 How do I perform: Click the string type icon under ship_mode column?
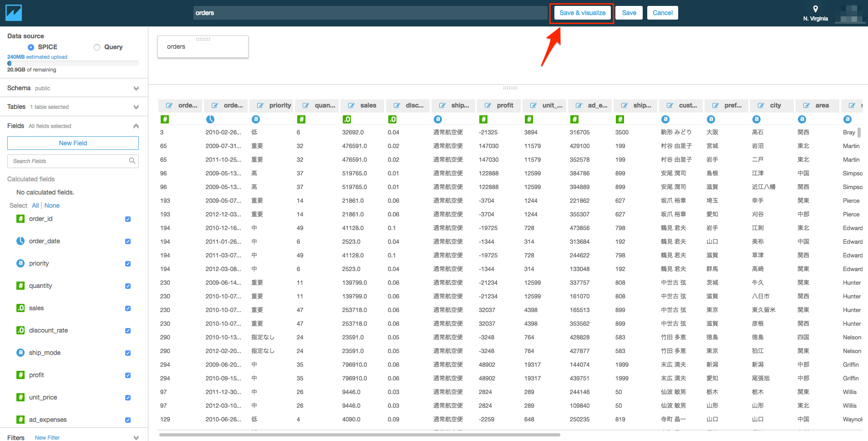(438, 119)
